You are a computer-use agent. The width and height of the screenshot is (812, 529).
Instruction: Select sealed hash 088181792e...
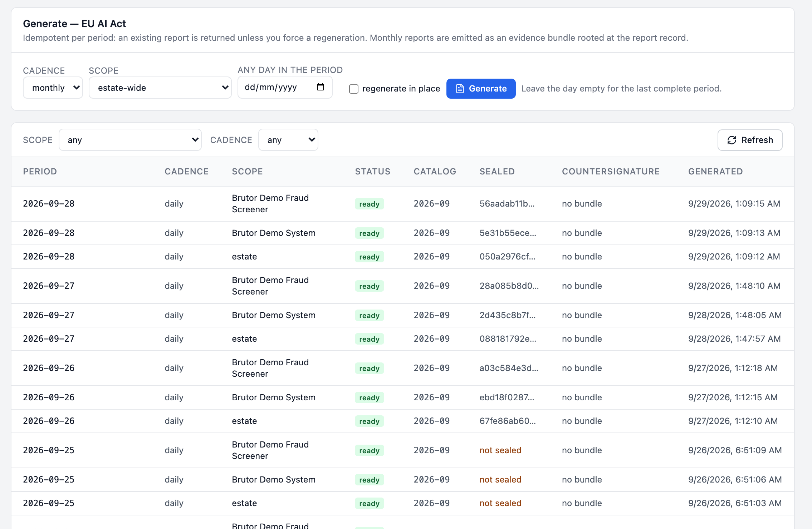[508, 339]
